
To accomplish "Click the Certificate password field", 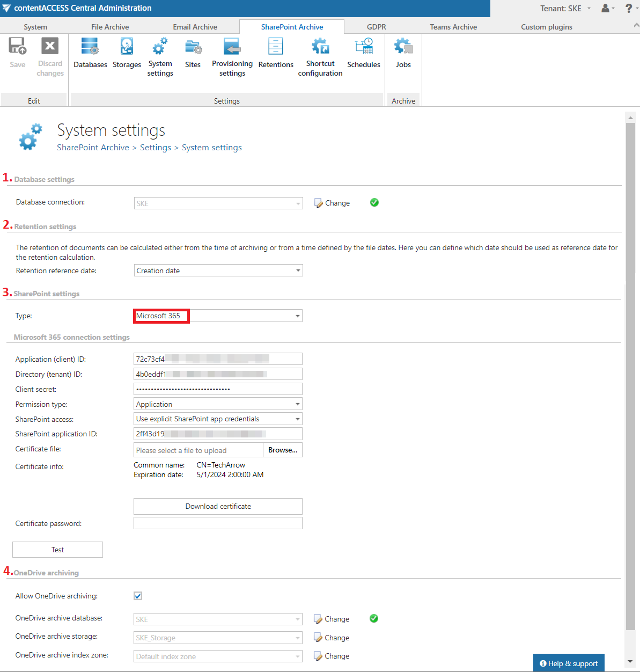I will [218, 523].
